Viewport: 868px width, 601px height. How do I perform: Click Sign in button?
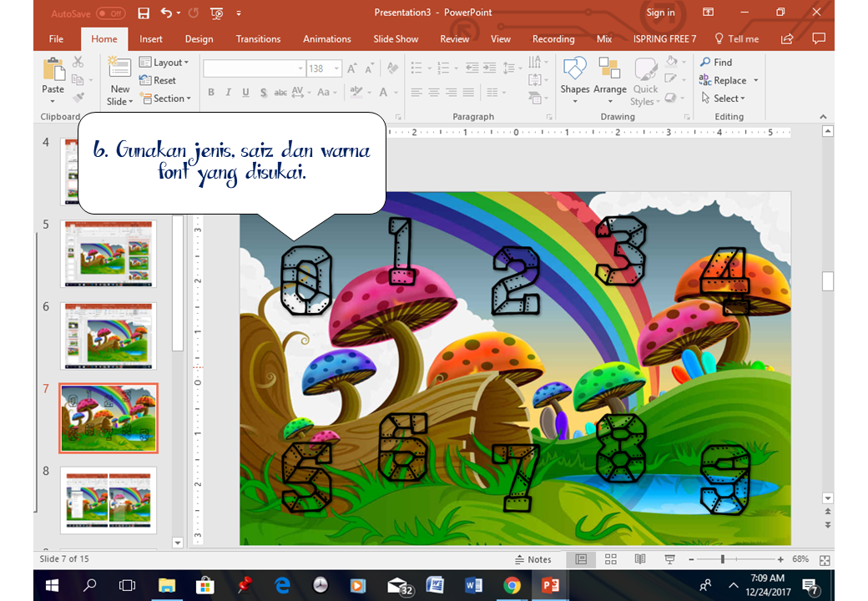(660, 13)
